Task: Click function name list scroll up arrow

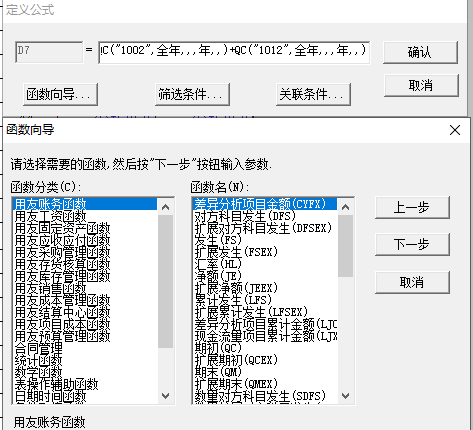Action: pyautogui.click(x=345, y=207)
